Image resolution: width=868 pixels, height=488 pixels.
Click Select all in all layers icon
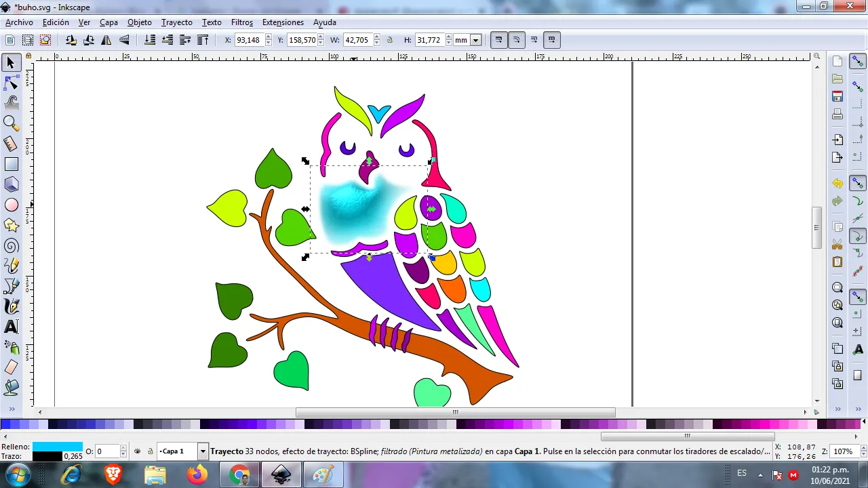pos(28,40)
